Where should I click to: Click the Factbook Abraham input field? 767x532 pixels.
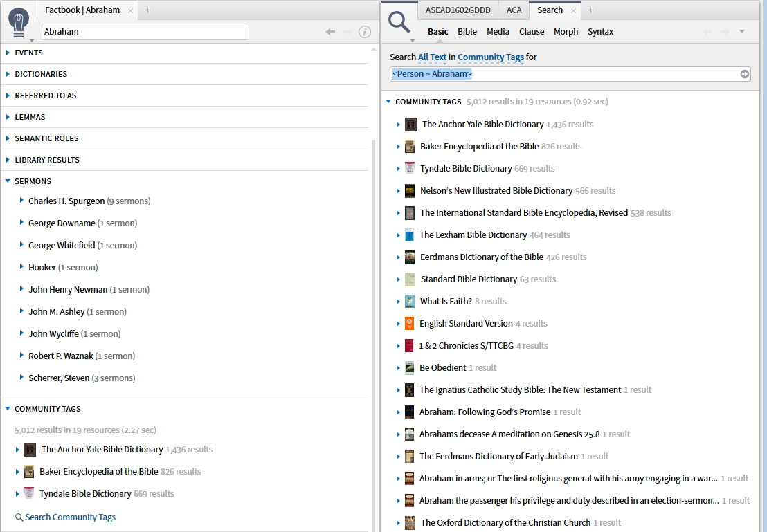pos(145,32)
